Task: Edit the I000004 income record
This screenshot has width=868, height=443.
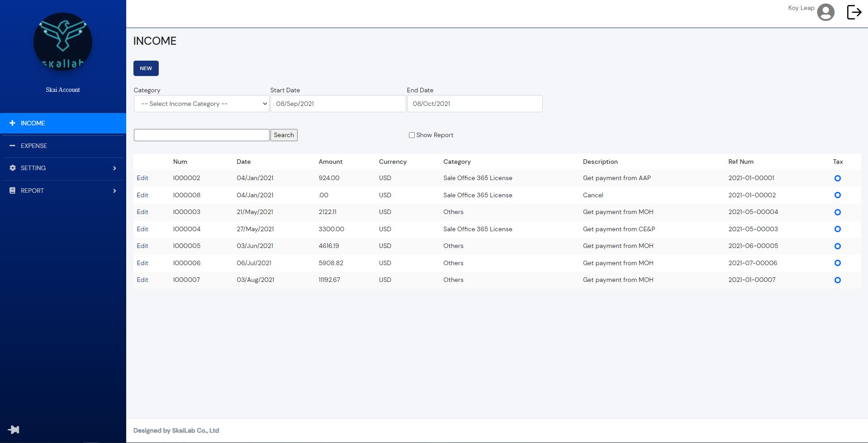Action: pyautogui.click(x=142, y=229)
